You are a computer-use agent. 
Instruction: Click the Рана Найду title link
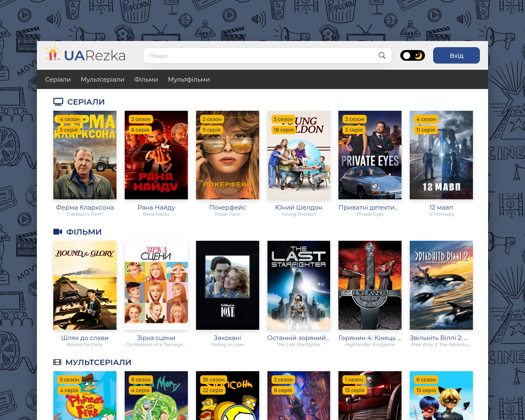(x=156, y=208)
